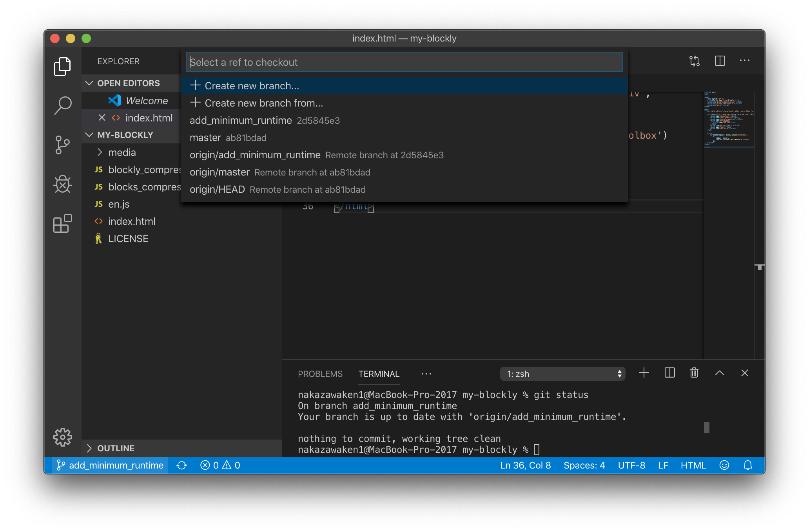Image resolution: width=809 pixels, height=532 pixels.
Task: Open the Run and Debug icon
Action: (63, 184)
